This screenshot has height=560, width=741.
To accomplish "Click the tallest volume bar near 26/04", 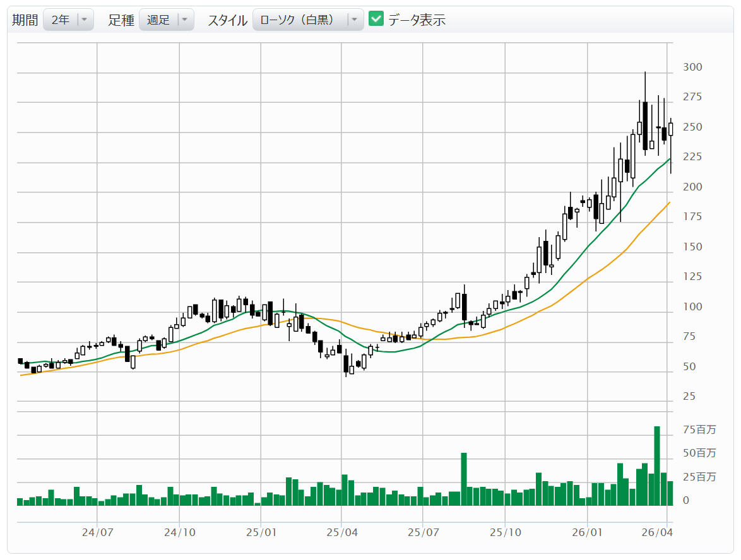I will [657, 465].
